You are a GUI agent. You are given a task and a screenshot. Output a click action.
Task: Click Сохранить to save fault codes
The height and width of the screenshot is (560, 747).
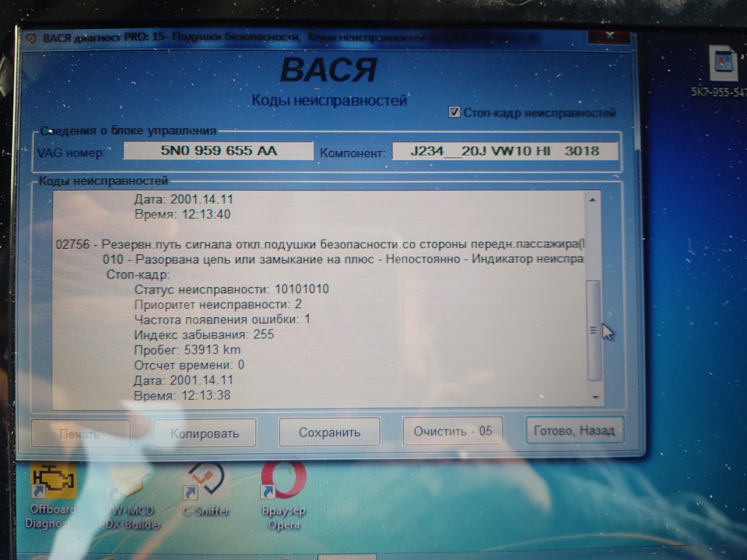tap(329, 432)
